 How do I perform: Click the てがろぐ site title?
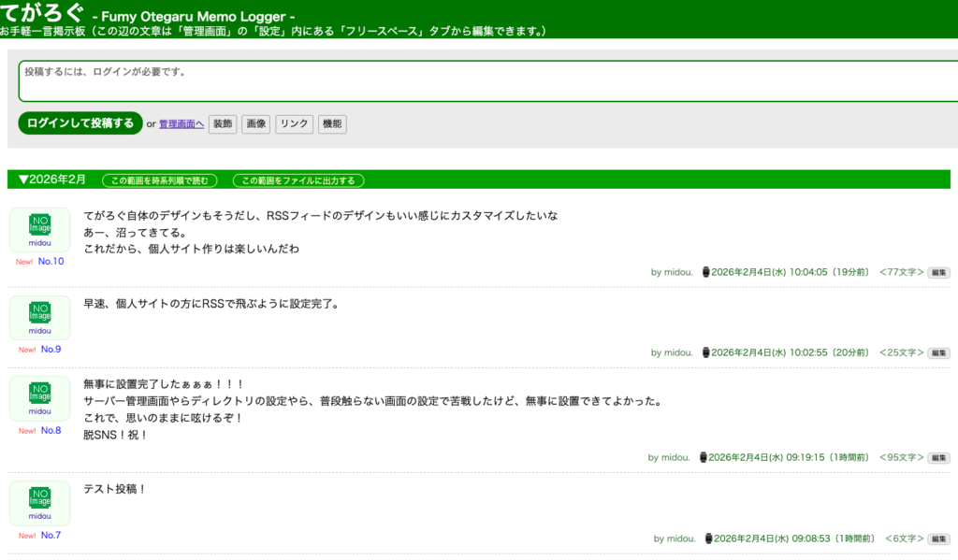[x=43, y=14]
